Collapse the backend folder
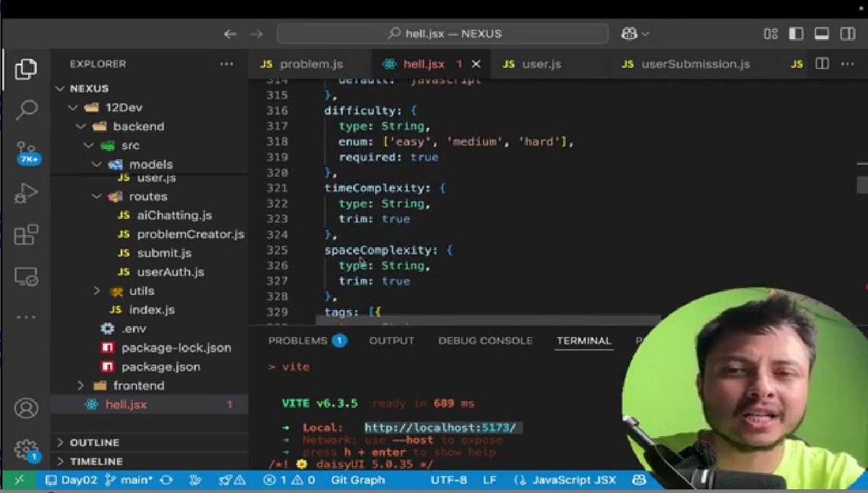The height and width of the screenshot is (493, 868). coord(80,127)
